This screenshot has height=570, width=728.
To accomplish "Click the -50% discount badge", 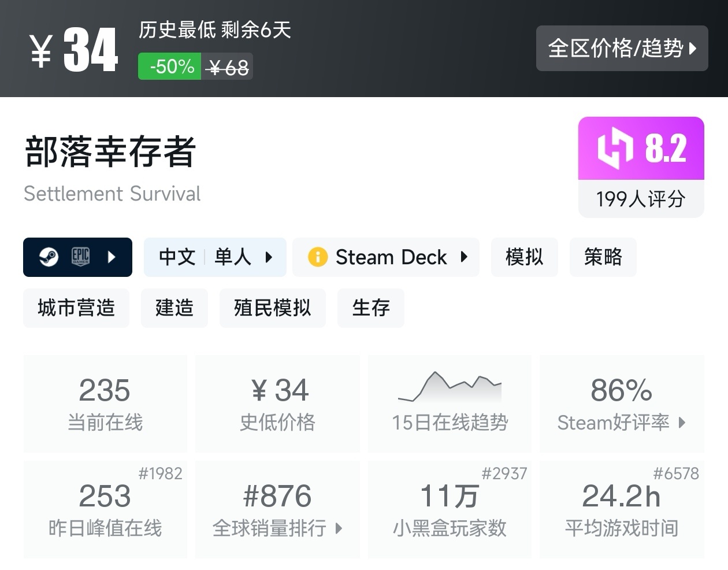I will click(170, 66).
